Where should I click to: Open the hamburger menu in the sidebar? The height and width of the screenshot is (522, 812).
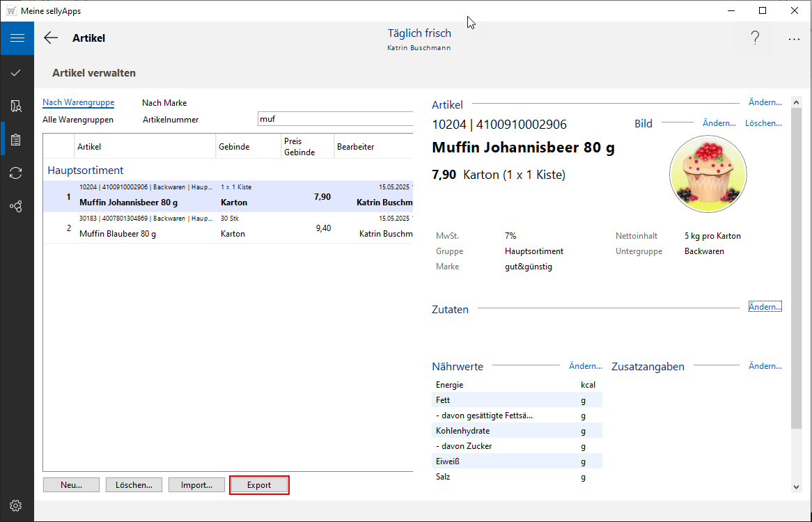coord(17,38)
